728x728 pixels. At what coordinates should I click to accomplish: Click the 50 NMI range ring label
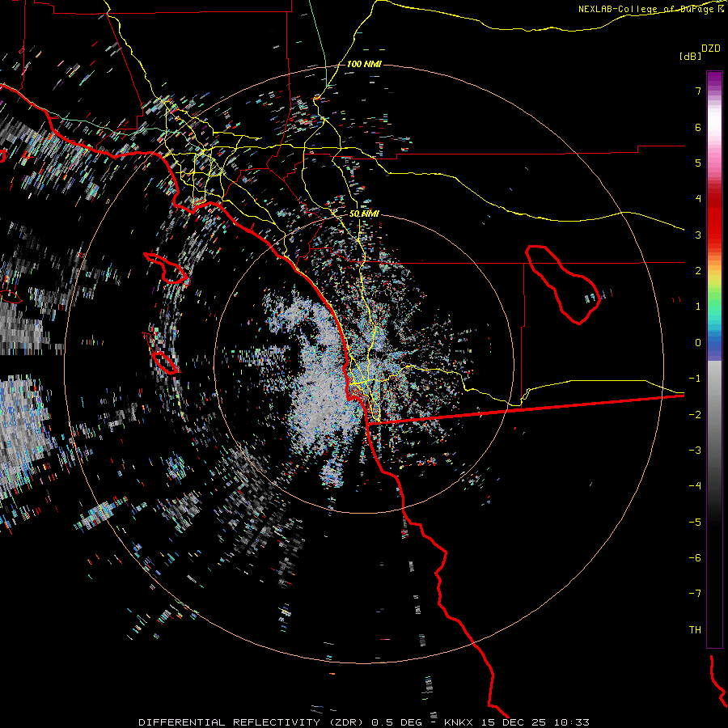pos(364,214)
